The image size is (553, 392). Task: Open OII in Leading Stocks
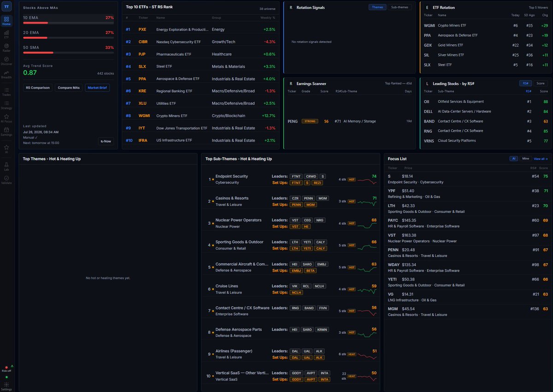click(426, 101)
